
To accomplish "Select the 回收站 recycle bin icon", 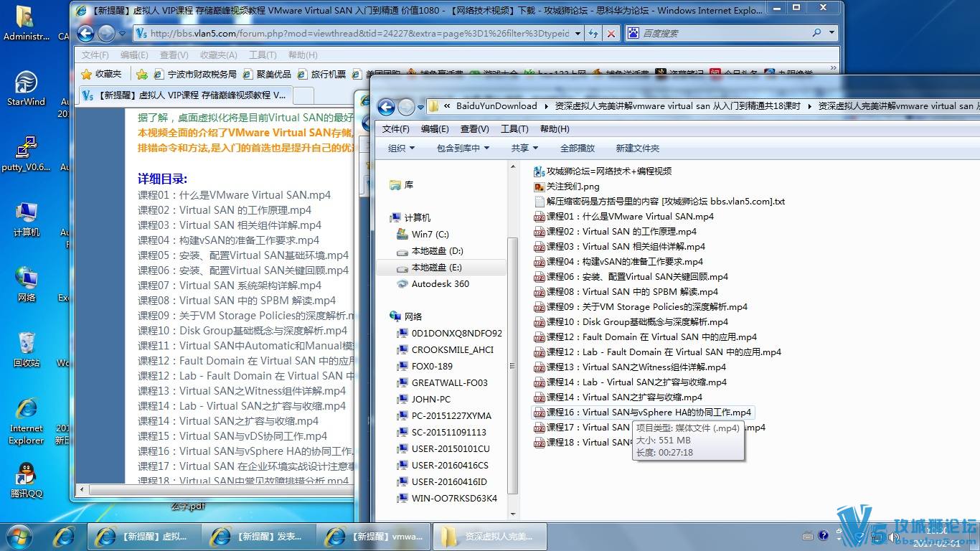I will click(x=26, y=350).
